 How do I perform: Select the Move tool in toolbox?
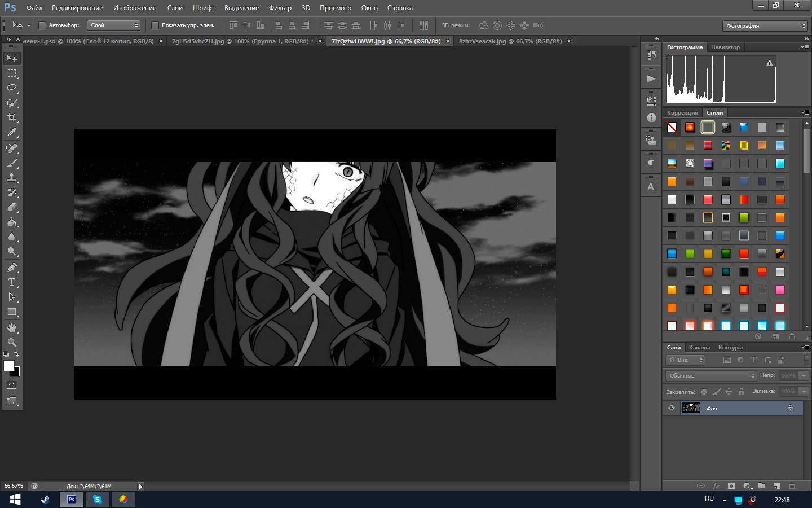(12, 59)
